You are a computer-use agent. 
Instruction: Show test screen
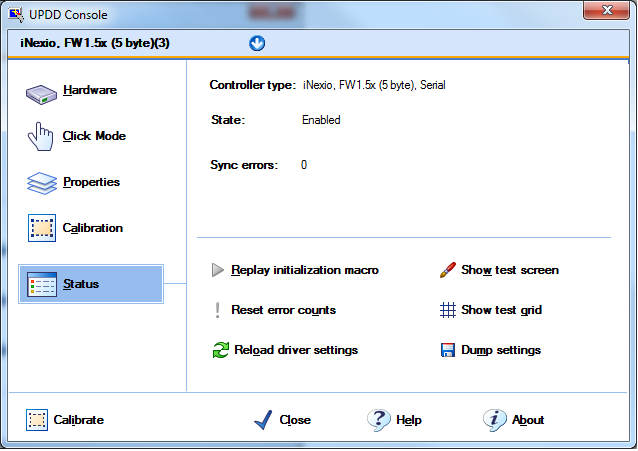tap(510, 270)
